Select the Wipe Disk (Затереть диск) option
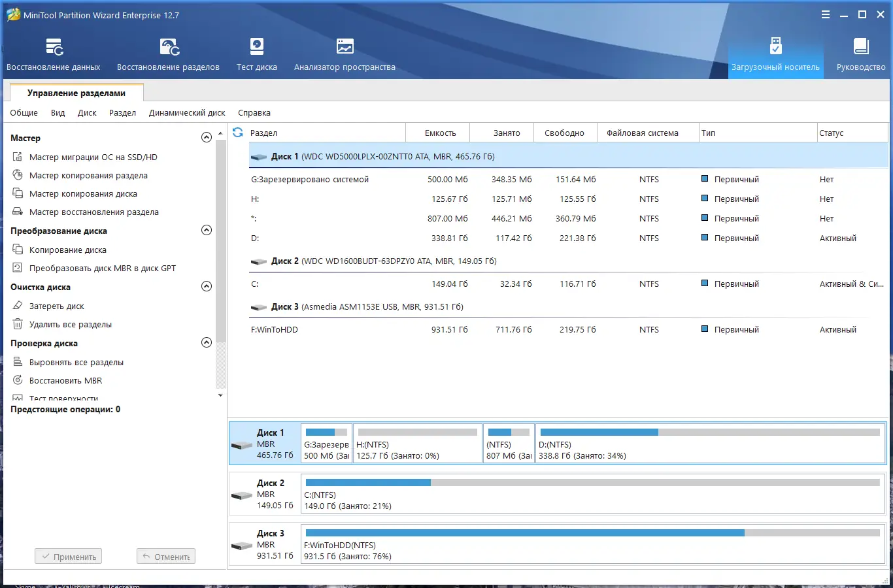The width and height of the screenshot is (893, 588). (56, 306)
